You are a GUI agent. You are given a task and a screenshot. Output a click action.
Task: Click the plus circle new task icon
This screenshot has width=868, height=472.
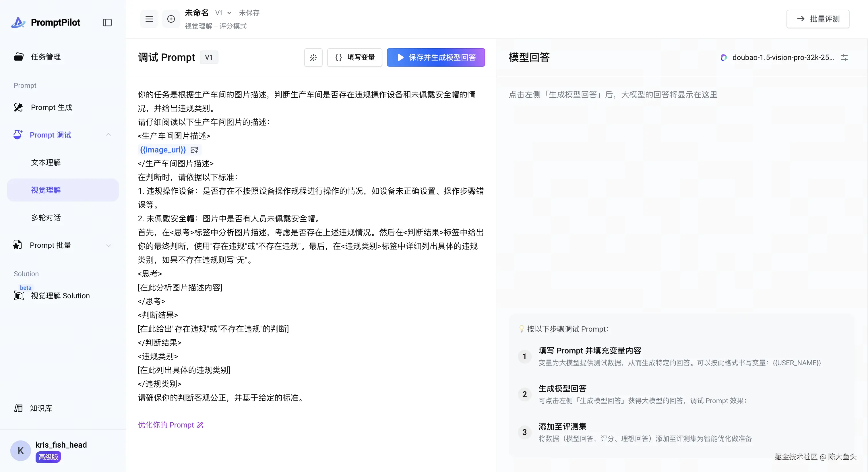coord(171,19)
